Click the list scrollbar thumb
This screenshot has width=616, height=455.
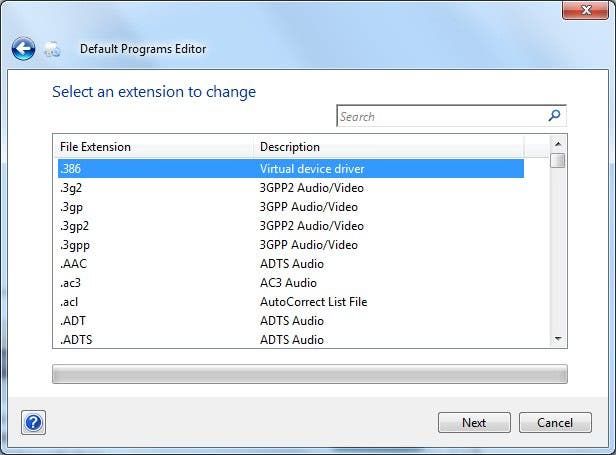tap(558, 160)
